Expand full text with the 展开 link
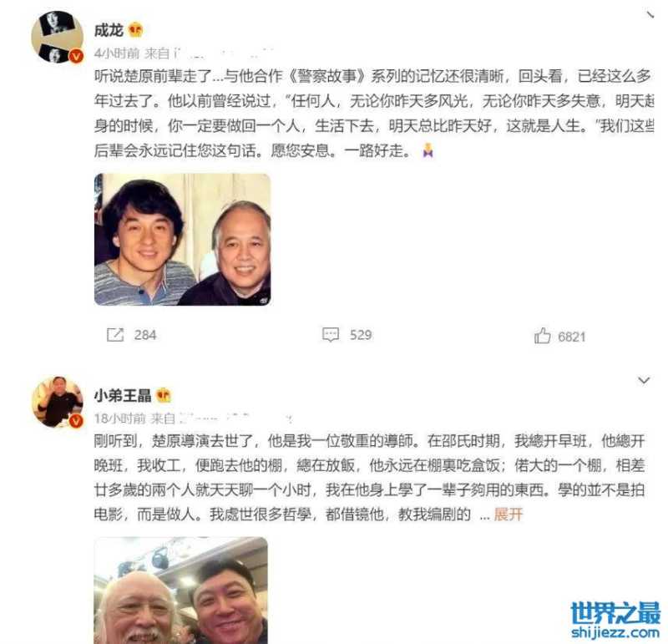 click(x=509, y=515)
